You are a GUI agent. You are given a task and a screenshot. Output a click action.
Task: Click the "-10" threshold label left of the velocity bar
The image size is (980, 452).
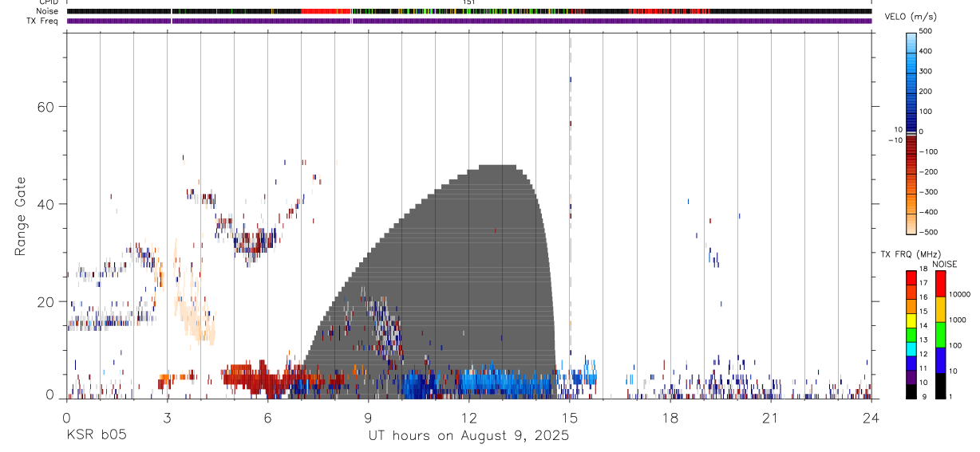(895, 140)
